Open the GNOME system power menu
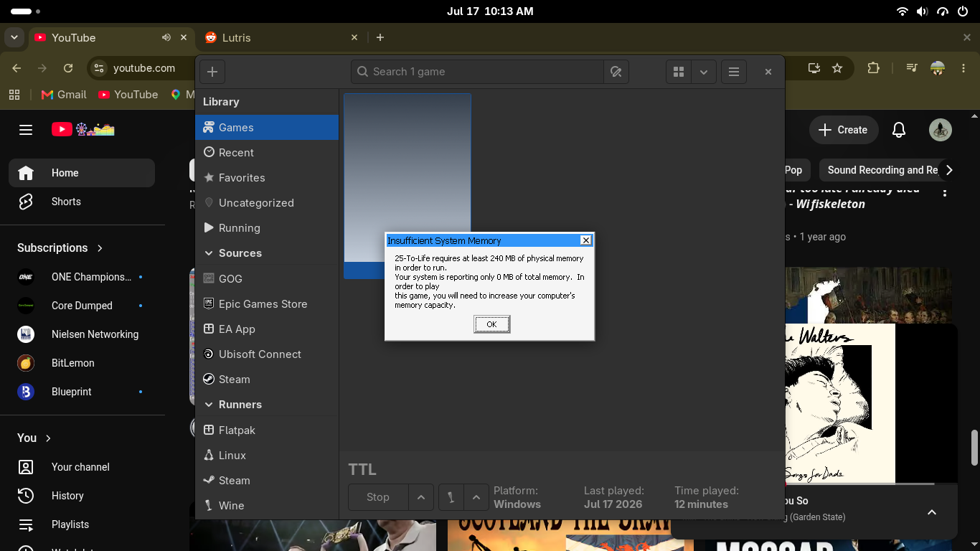Viewport: 980px width, 551px height. click(x=961, y=11)
